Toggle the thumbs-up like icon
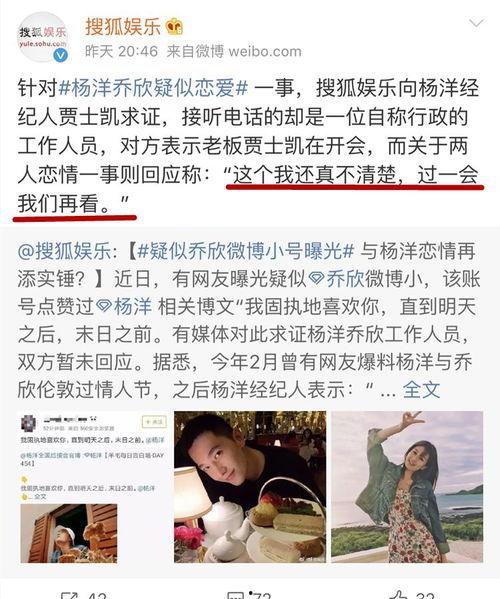This screenshot has width=500, height=599. coord(400,596)
